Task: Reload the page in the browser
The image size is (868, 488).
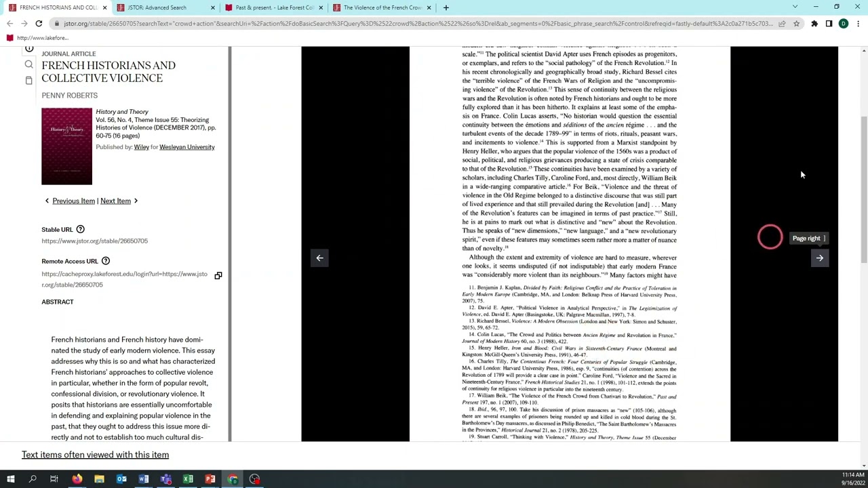Action: [x=39, y=24]
